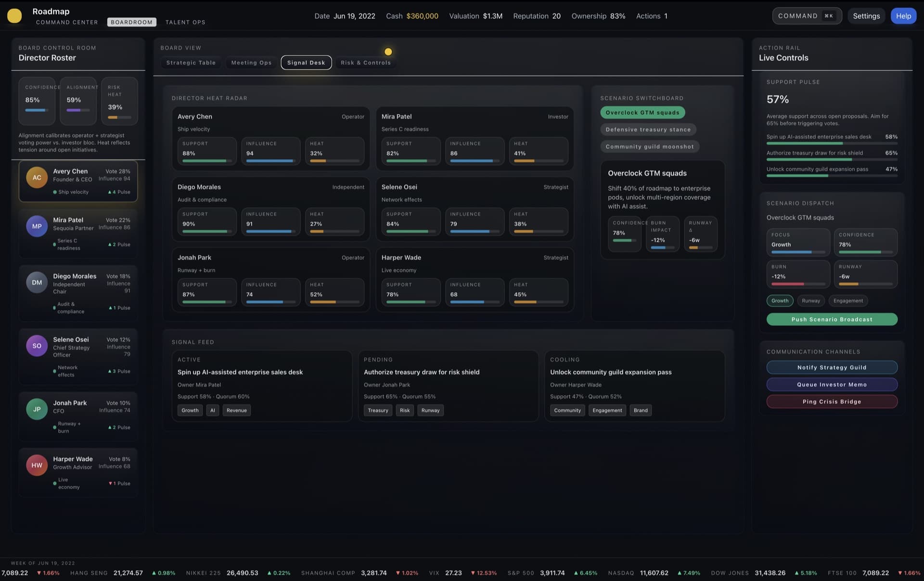
Task: Open Diego Morales via his DM avatar
Action: click(x=37, y=282)
